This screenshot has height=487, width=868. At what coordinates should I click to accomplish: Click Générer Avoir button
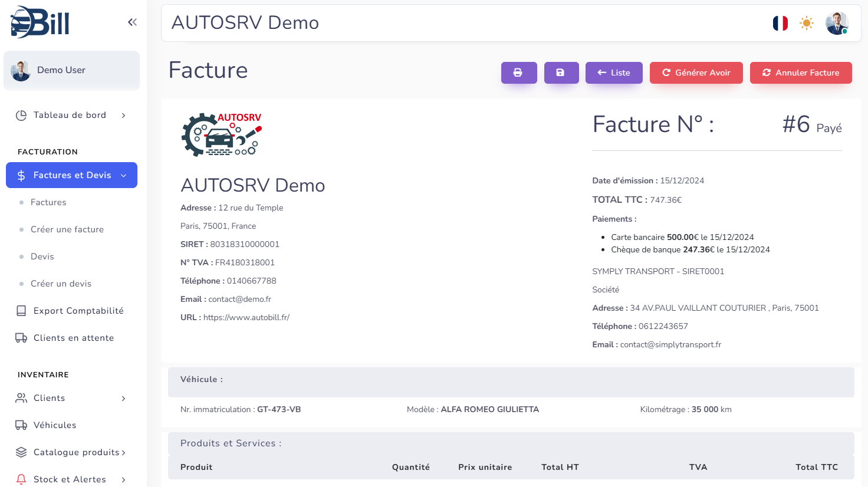click(696, 73)
